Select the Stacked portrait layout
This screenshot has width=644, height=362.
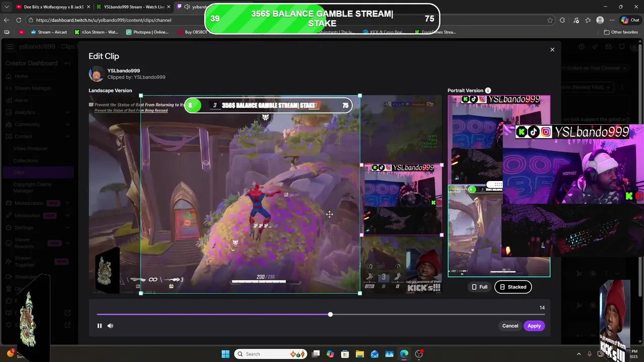point(513,287)
